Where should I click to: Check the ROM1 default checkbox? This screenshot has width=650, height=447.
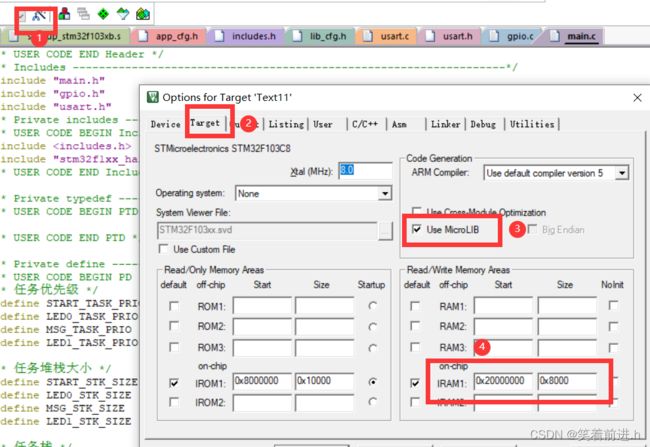[174, 306]
